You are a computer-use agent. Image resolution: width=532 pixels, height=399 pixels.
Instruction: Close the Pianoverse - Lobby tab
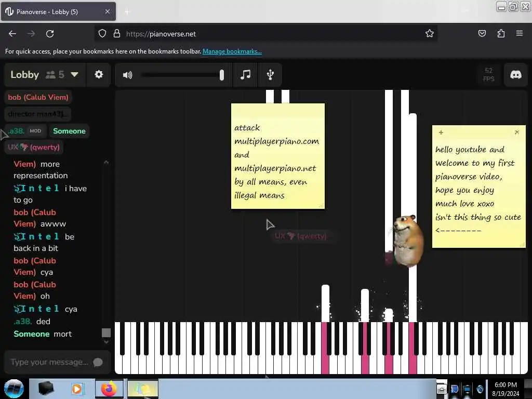tap(107, 11)
